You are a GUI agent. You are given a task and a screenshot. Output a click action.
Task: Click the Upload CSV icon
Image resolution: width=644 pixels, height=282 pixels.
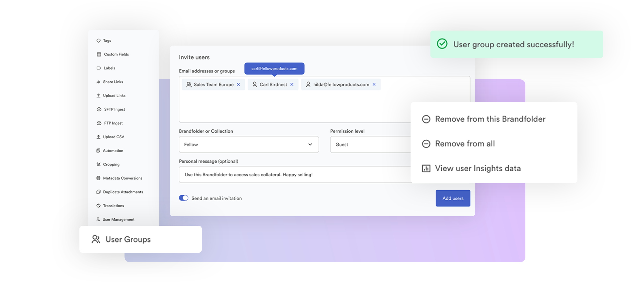point(98,137)
